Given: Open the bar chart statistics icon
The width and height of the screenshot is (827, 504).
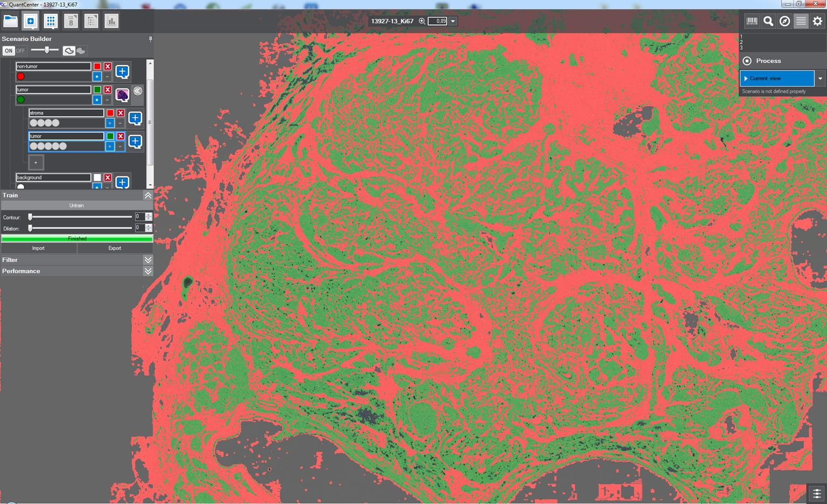Looking at the screenshot, I should click(111, 21).
